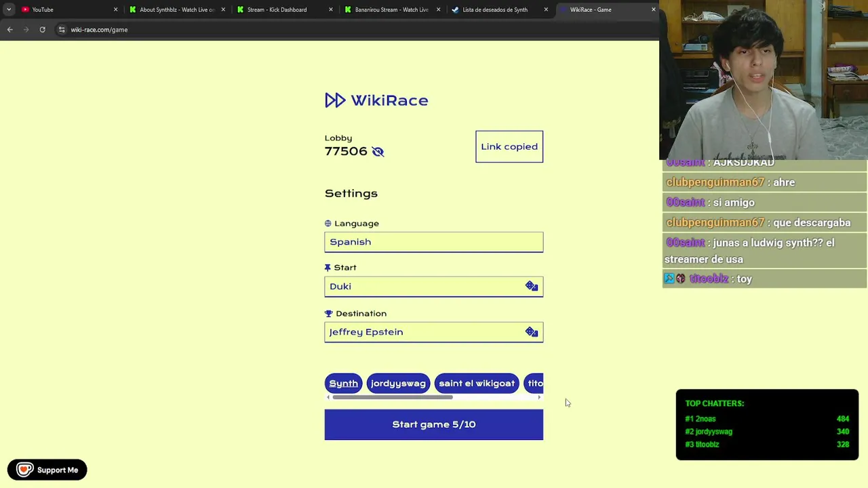868x488 pixels.
Task: Close the Bananirou Stream tab
Action: click(438, 9)
